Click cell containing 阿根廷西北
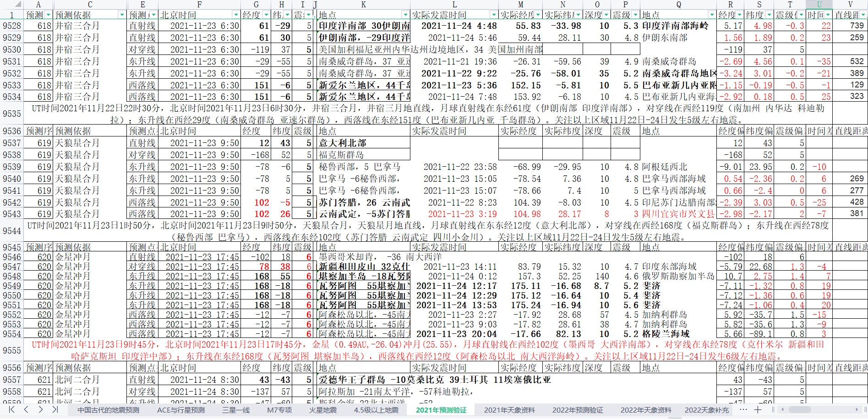Viewport: 868px width, 419px height. click(x=678, y=167)
